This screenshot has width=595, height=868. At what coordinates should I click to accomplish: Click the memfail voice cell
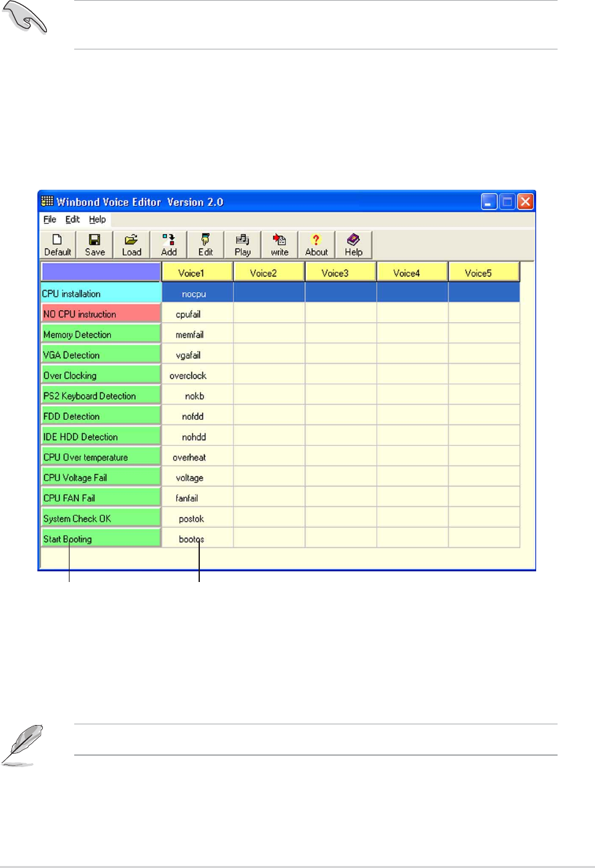point(197,334)
